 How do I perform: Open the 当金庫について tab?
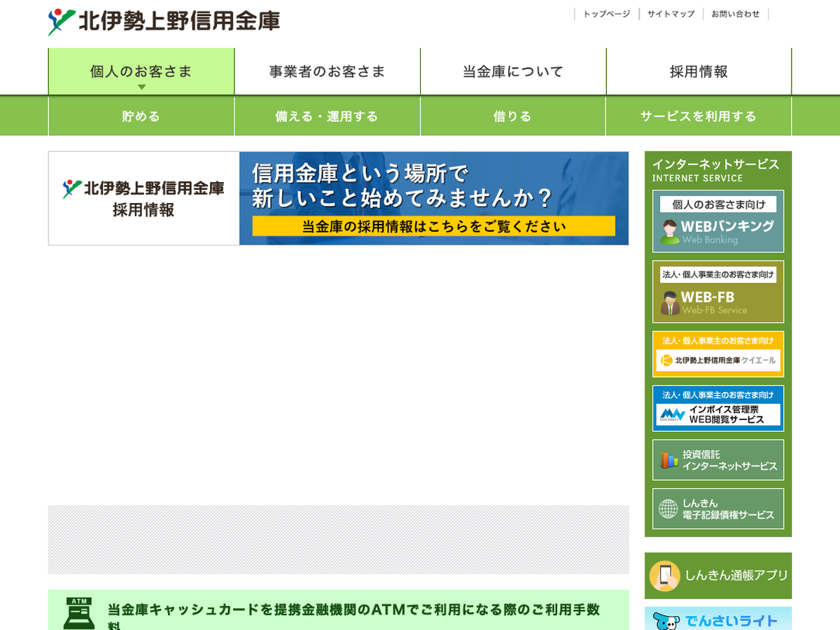pyautogui.click(x=513, y=71)
